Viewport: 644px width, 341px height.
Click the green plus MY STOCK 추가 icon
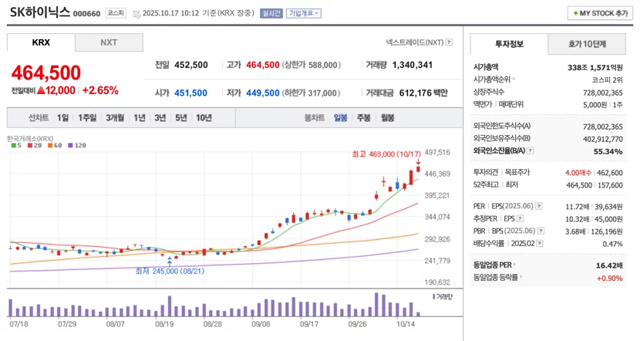click(576, 14)
